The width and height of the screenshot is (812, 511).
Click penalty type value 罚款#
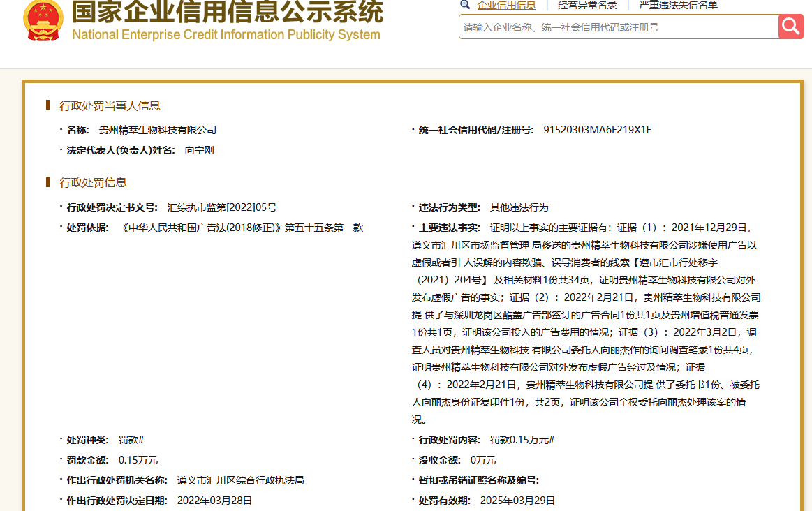click(131, 440)
